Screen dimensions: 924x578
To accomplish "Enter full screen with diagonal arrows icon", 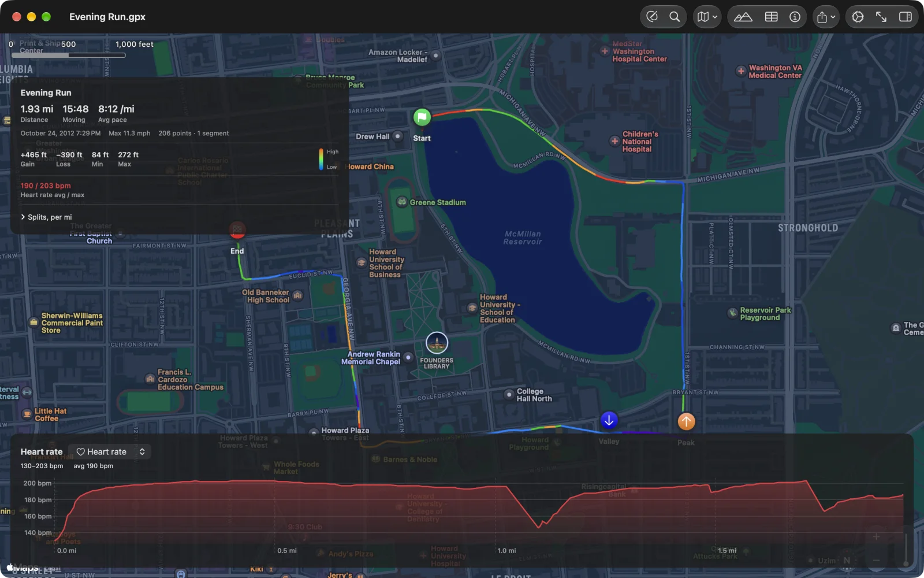I will pyautogui.click(x=881, y=17).
